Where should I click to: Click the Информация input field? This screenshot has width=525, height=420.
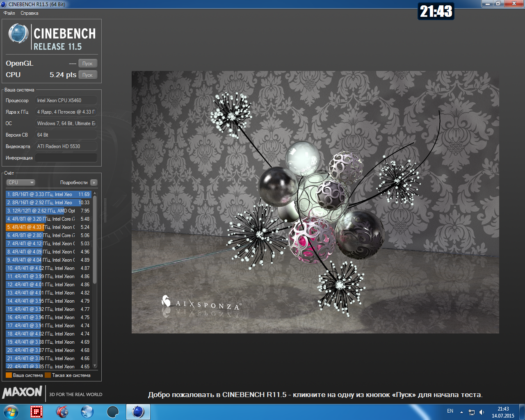pyautogui.click(x=66, y=158)
